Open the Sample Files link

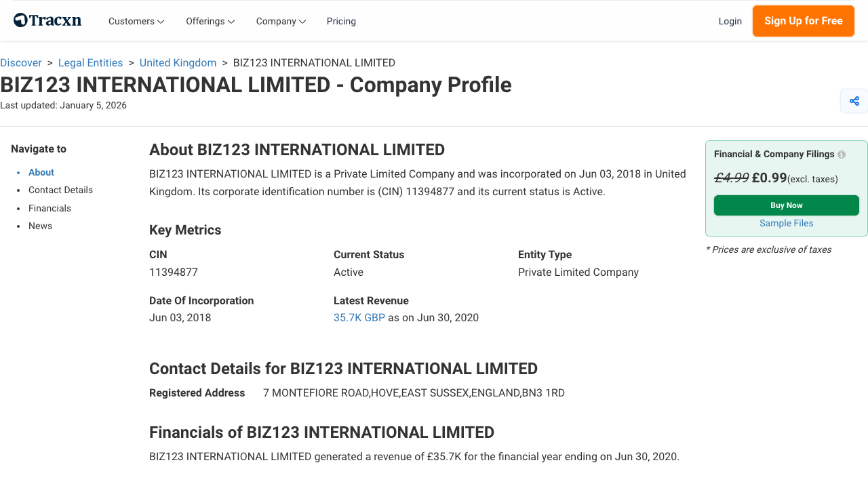point(786,223)
